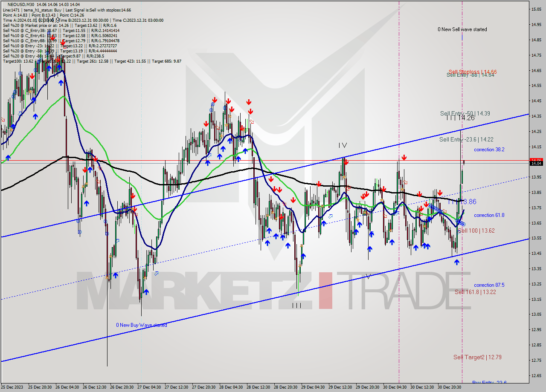
Task: Click the '27 Dec 12:30' time label
Action: click(176, 387)
